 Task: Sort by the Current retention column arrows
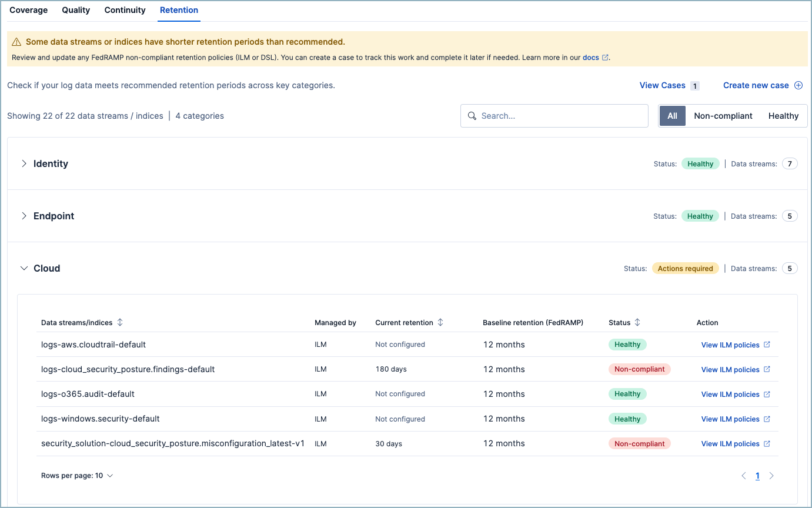click(x=440, y=322)
